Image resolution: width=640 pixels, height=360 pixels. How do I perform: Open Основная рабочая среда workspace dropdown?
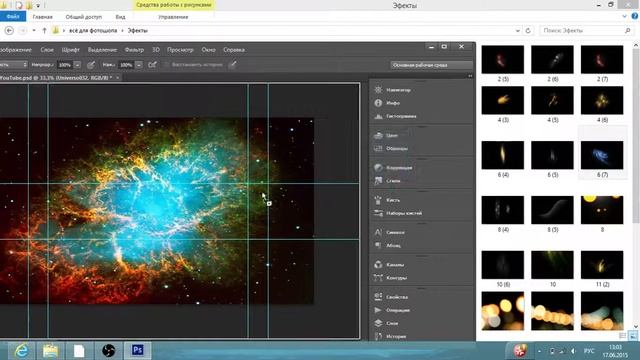431,65
